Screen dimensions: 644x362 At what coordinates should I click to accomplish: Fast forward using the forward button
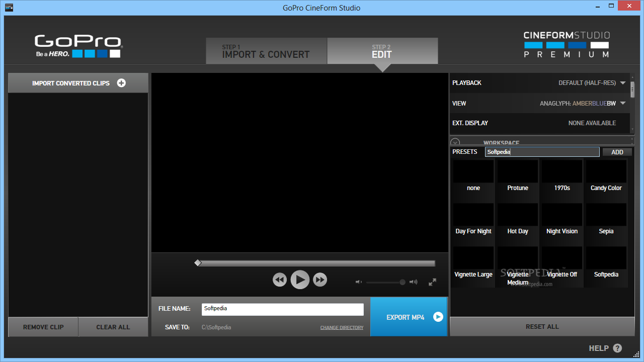[320, 280]
